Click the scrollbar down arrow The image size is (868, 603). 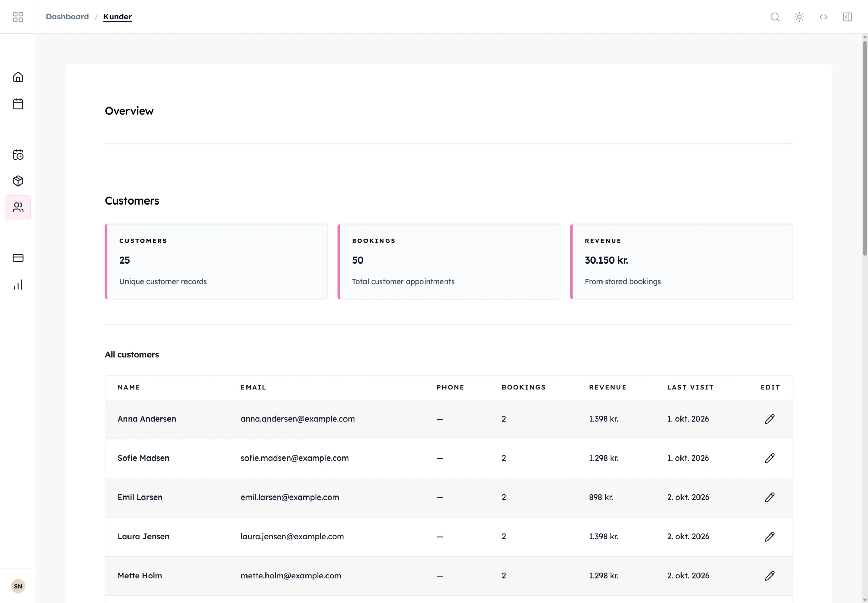(865, 600)
